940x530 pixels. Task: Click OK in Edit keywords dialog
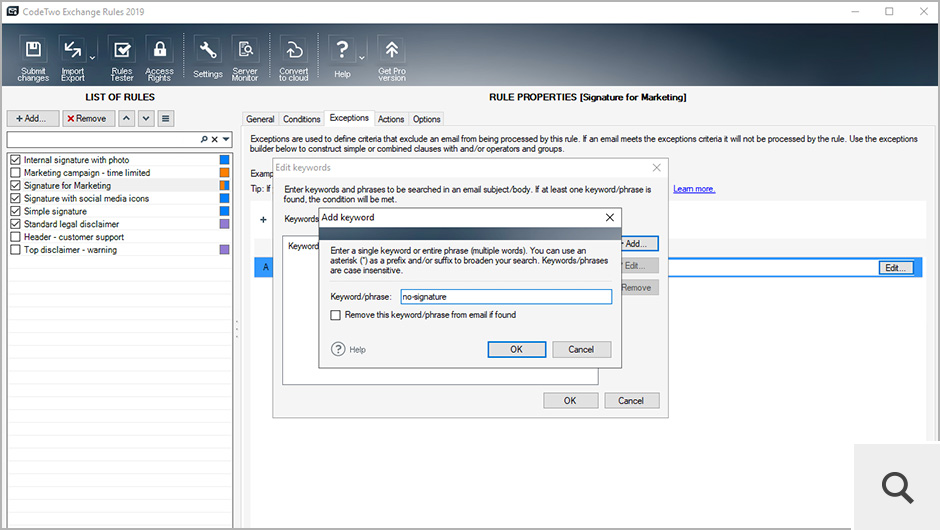(570, 400)
